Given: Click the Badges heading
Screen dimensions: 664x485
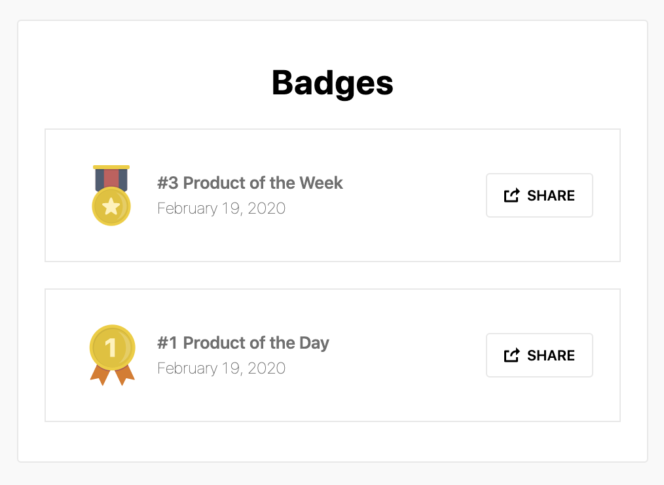Looking at the screenshot, I should coord(332,83).
